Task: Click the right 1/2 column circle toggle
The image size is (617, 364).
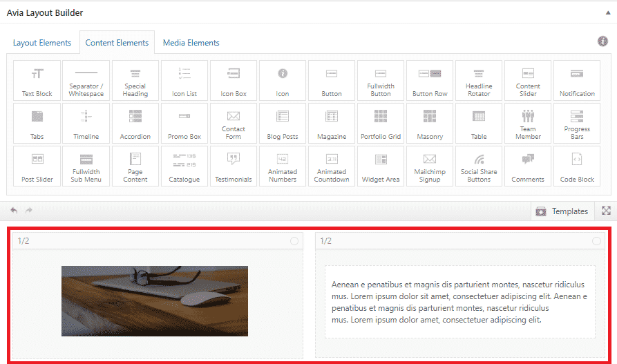Action: pos(596,241)
